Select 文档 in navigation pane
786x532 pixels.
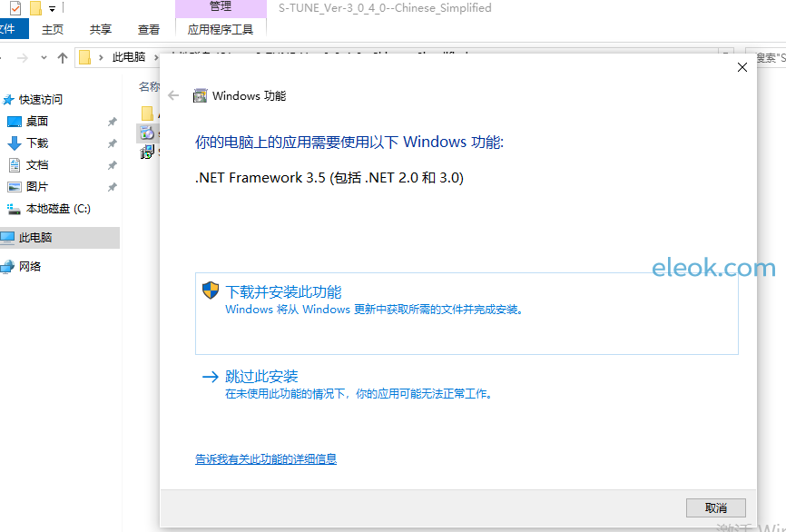(37, 165)
